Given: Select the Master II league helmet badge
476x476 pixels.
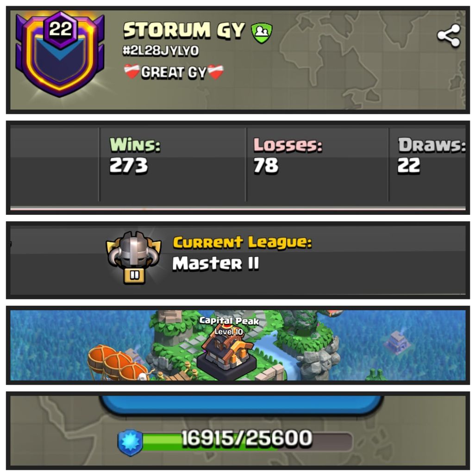Looking at the screenshot, I should 133,257.
